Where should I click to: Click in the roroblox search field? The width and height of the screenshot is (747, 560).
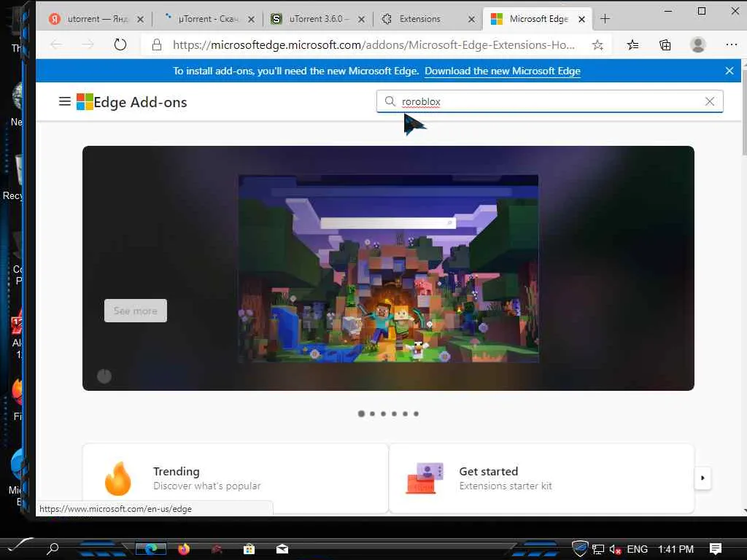pos(550,101)
